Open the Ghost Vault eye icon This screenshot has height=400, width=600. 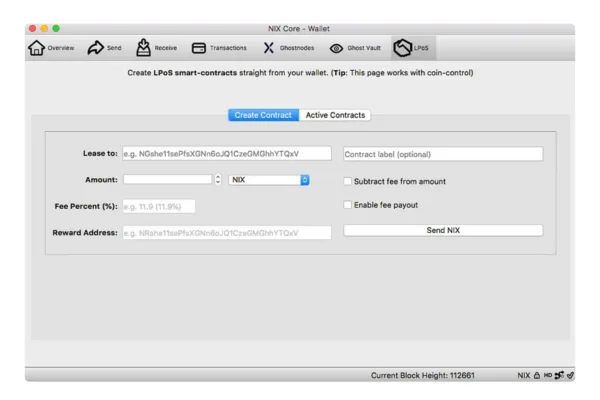pyautogui.click(x=336, y=48)
